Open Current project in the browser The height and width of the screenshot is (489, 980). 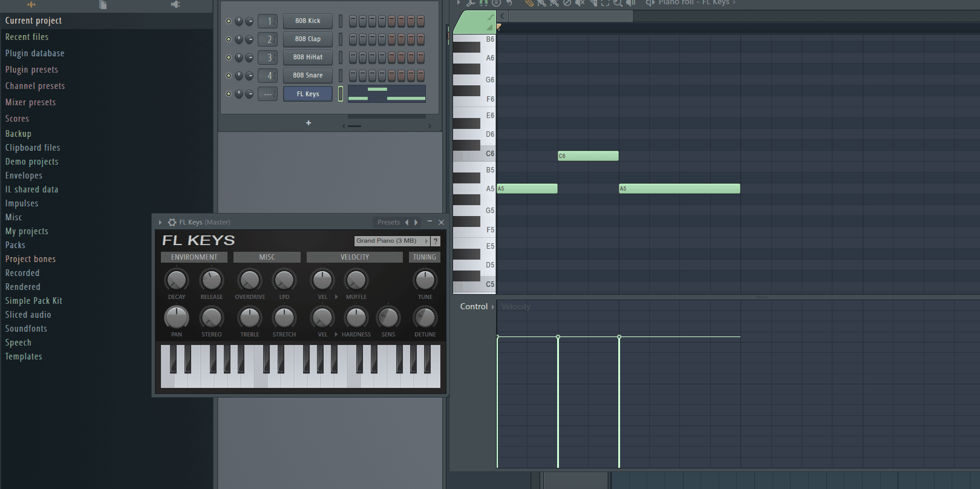33,21
